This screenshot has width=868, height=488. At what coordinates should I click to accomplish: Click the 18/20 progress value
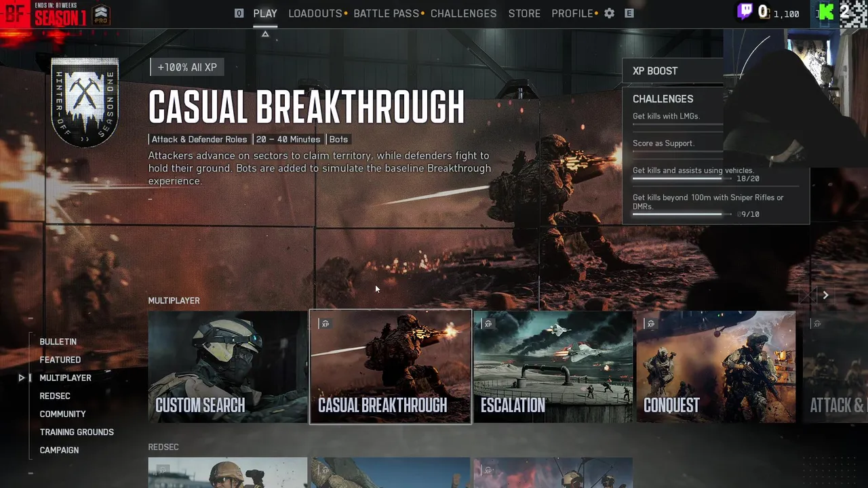tap(748, 179)
